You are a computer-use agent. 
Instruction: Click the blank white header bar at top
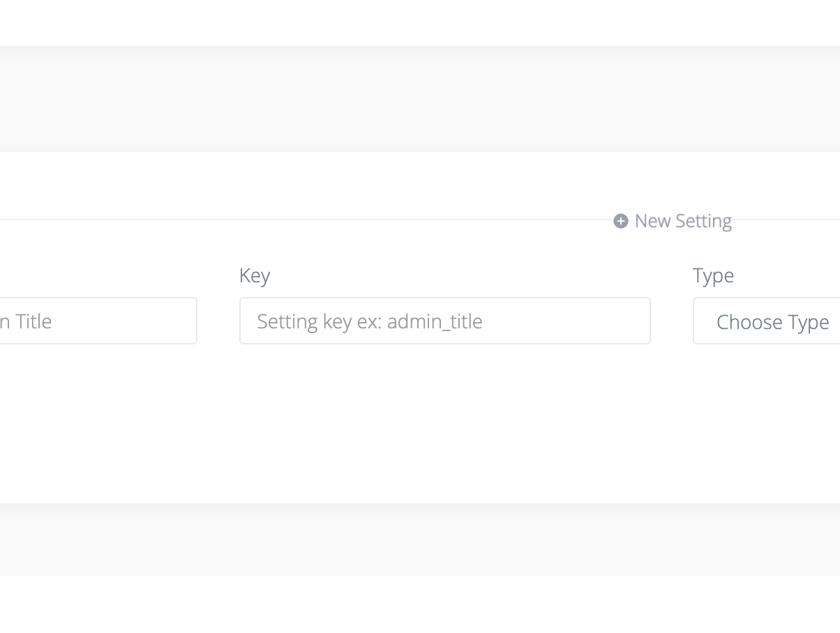pos(419,22)
